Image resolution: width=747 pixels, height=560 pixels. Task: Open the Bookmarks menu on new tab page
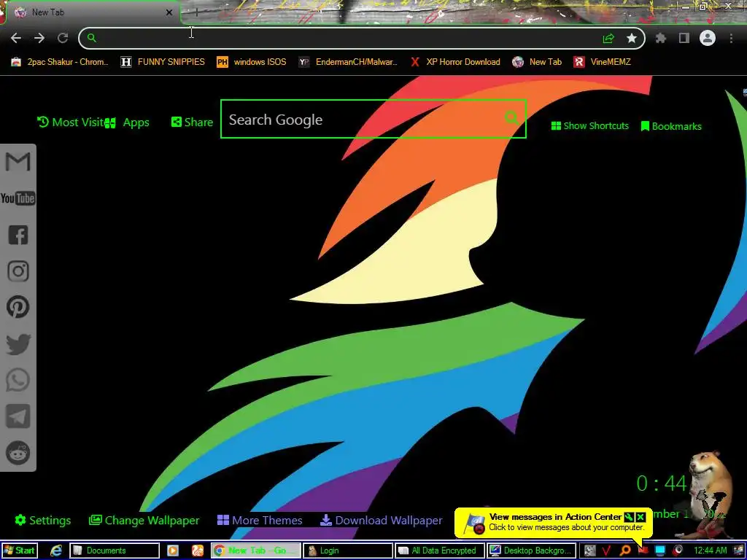pyautogui.click(x=671, y=126)
